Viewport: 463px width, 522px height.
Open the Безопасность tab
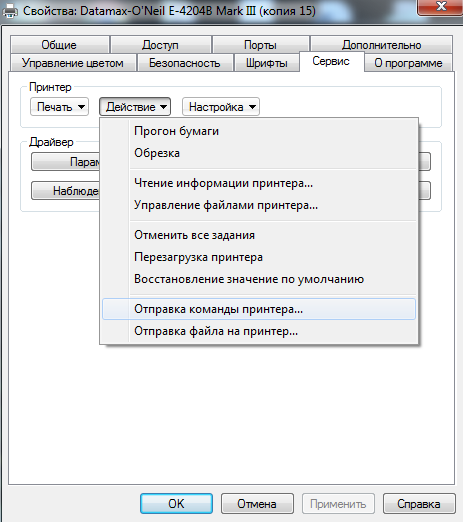click(185, 63)
